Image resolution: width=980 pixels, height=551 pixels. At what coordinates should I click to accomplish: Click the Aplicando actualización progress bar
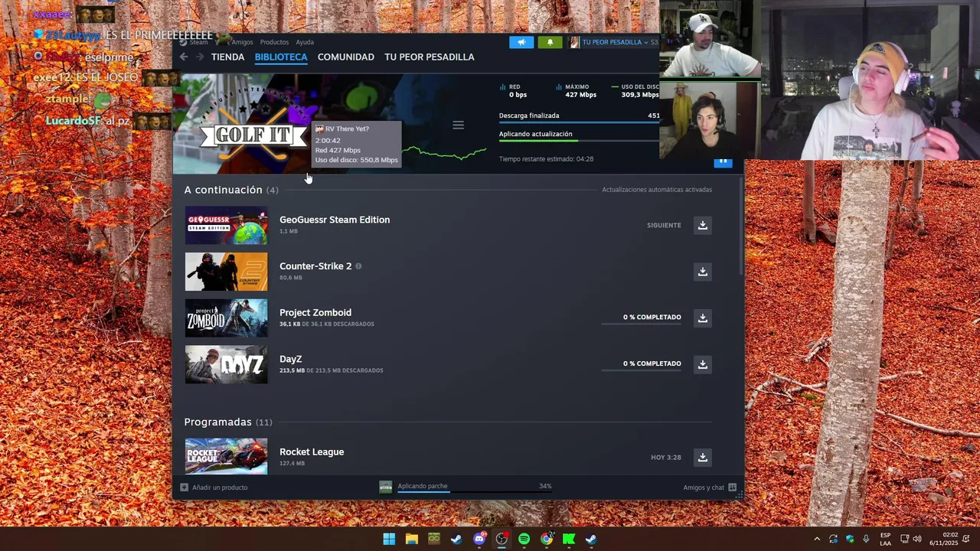click(579, 141)
